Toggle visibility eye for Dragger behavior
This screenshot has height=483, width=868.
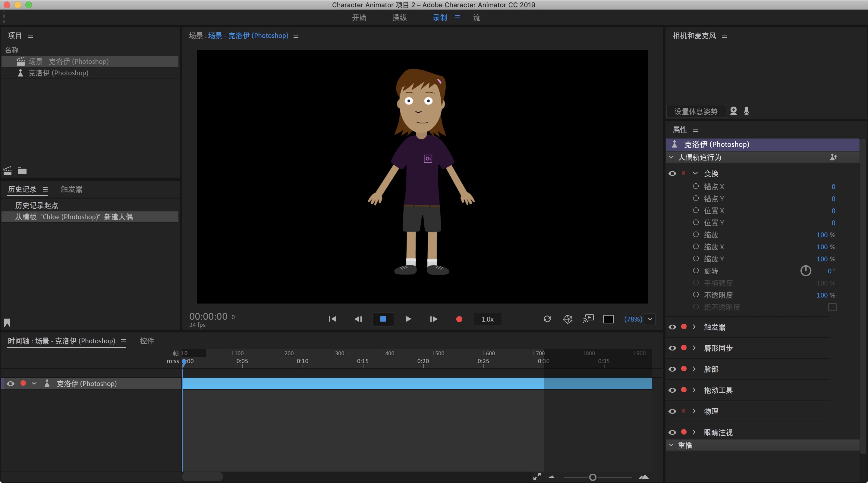[x=672, y=390]
